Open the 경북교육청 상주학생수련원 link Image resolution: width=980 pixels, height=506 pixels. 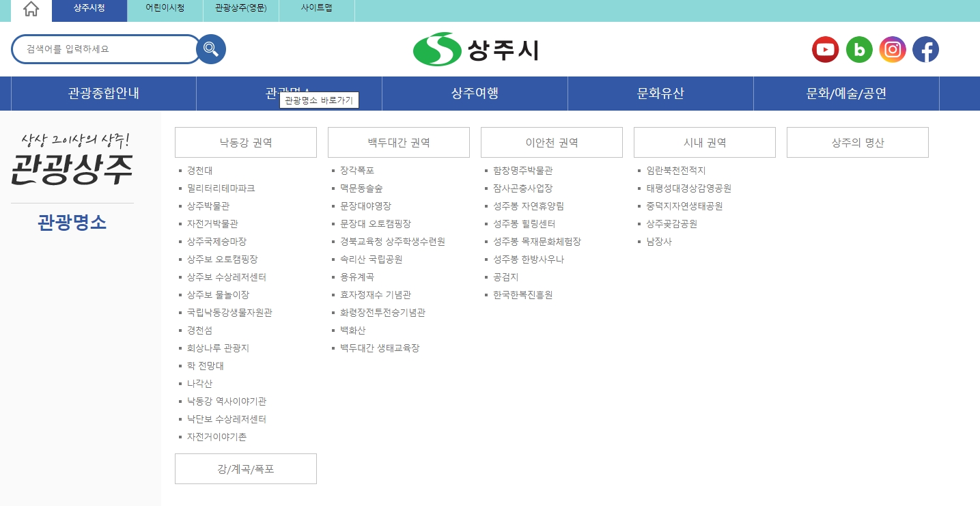pyautogui.click(x=393, y=242)
